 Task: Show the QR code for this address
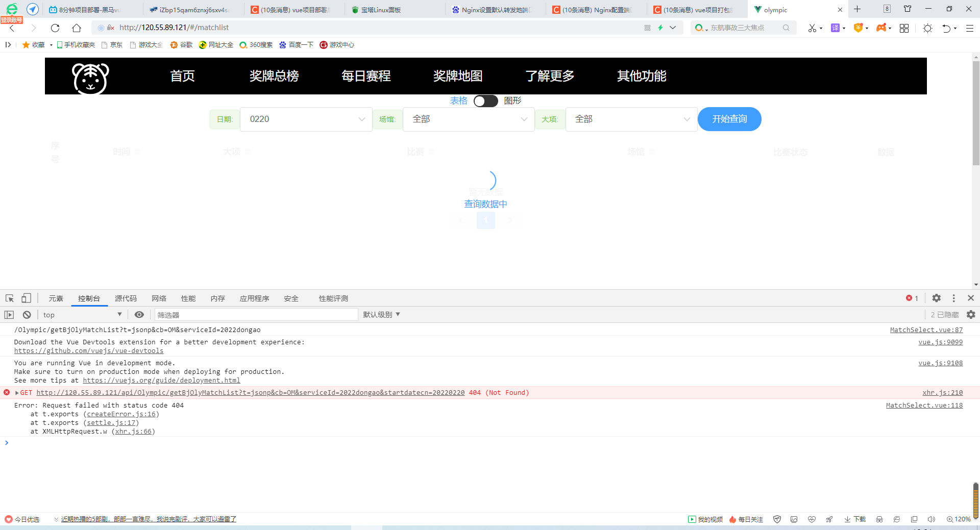(x=647, y=28)
